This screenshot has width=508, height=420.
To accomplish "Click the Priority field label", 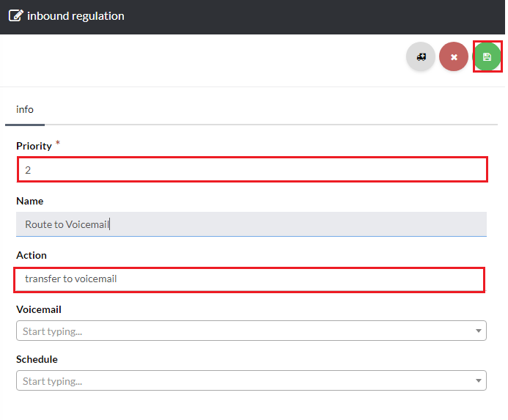I will tap(34, 146).
